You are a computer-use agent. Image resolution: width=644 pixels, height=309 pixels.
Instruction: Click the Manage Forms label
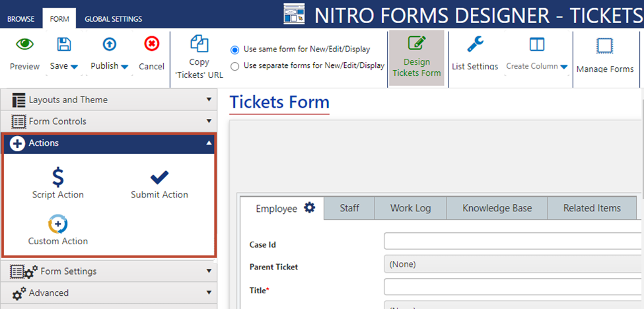pos(605,69)
